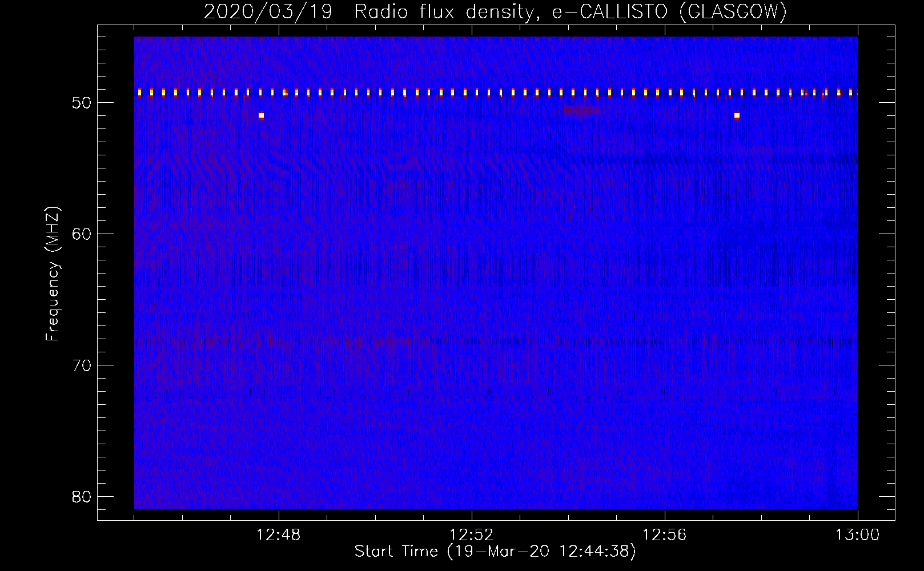Click the 60 frequency tick label

(x=82, y=234)
